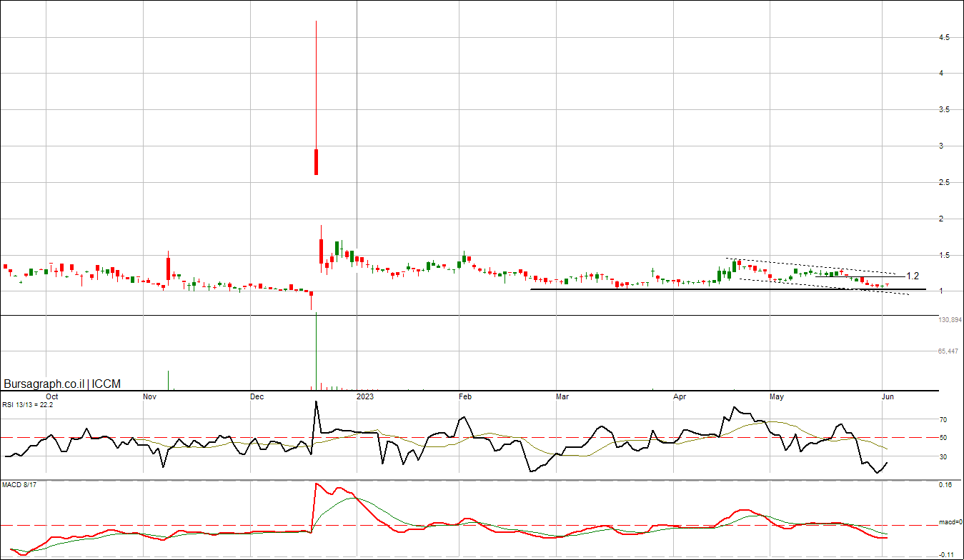Click the 2023 year label on the time axis
964x560 pixels.
click(365, 396)
